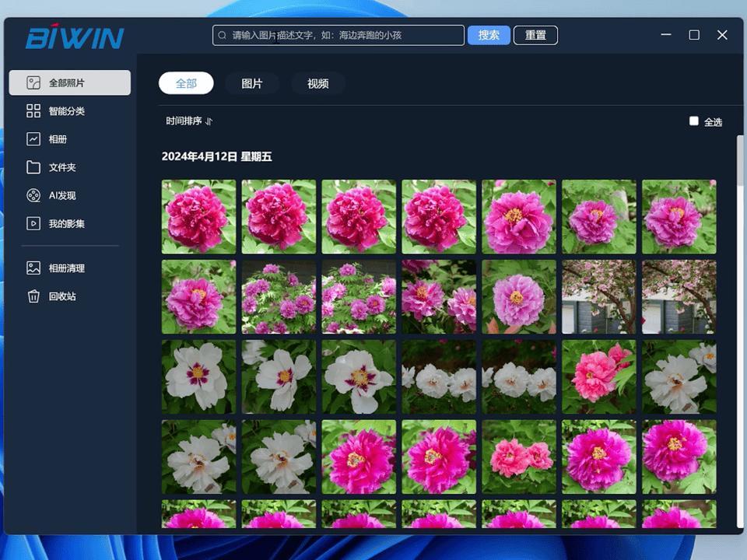This screenshot has height=560, width=747.
Task: Toggle the 时间排序 sort order arrows
Action: click(207, 121)
